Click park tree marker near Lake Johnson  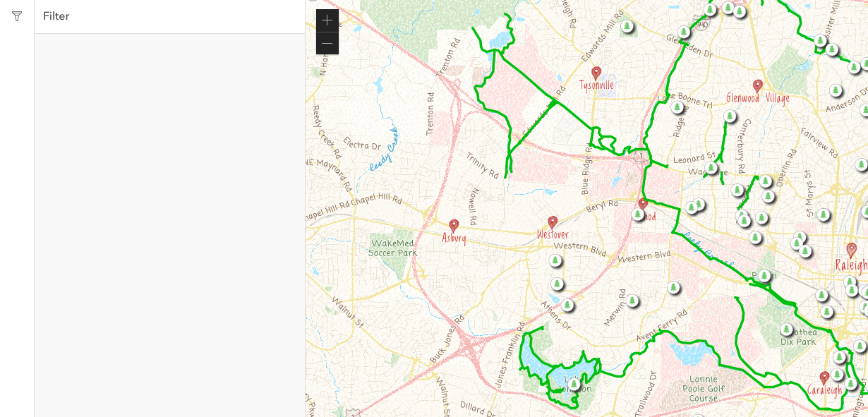pos(574,385)
